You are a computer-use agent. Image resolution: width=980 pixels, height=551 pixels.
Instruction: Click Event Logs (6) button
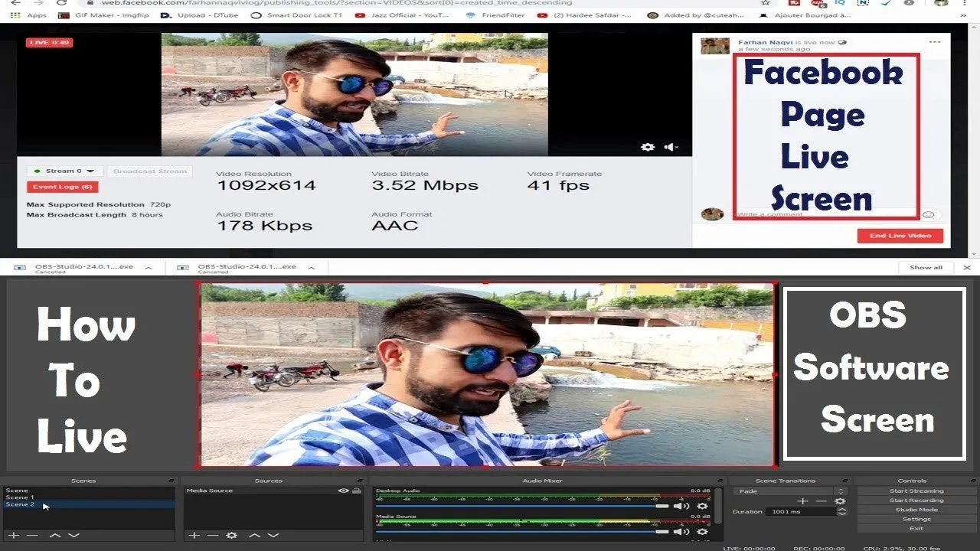63,187
